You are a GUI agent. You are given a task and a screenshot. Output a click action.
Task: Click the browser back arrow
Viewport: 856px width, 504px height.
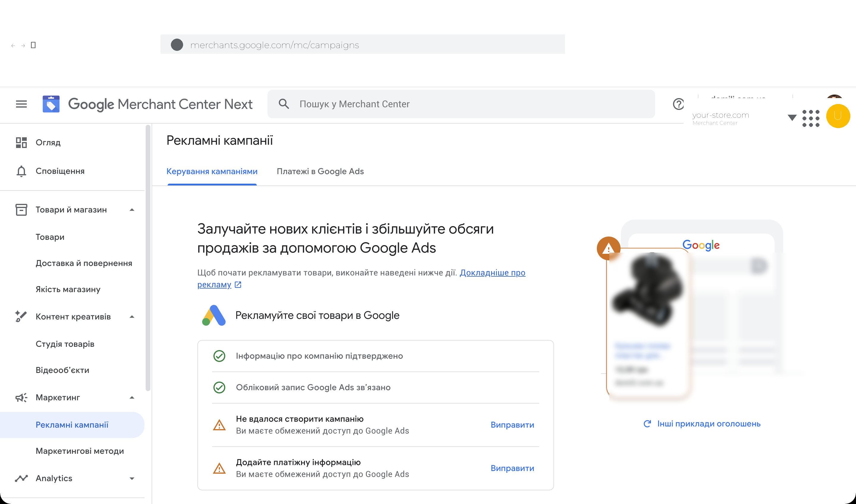click(x=13, y=45)
